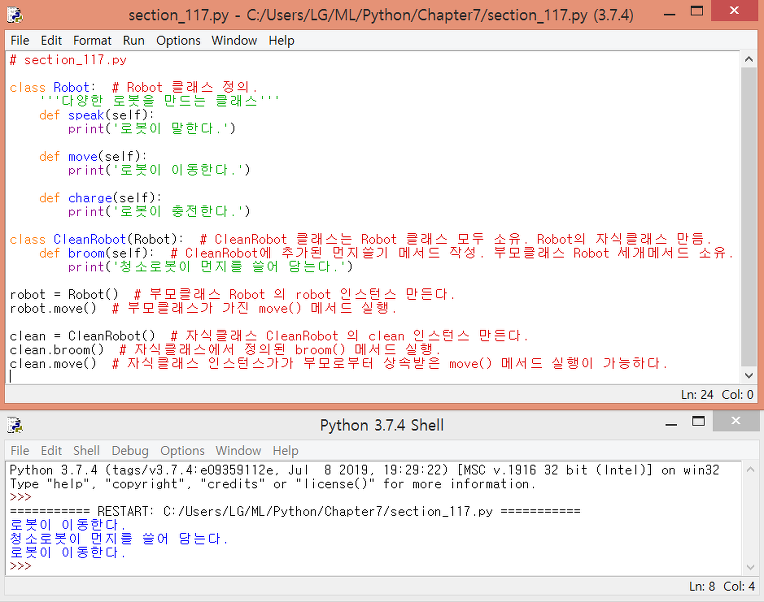Screen dimensions: 764x602
Task: Click the Python 3.7.4 version banner line
Action: pyautogui.click(x=364, y=470)
